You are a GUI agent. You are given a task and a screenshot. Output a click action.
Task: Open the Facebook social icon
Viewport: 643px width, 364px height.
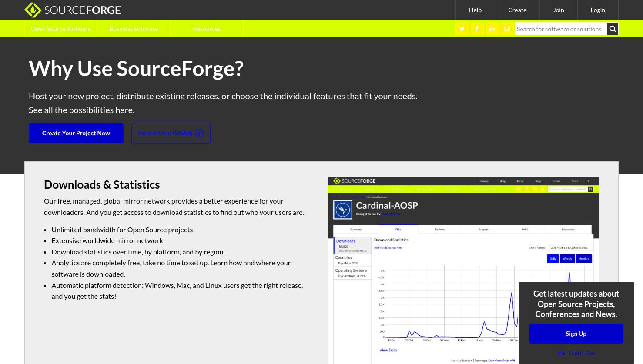pyautogui.click(x=477, y=29)
